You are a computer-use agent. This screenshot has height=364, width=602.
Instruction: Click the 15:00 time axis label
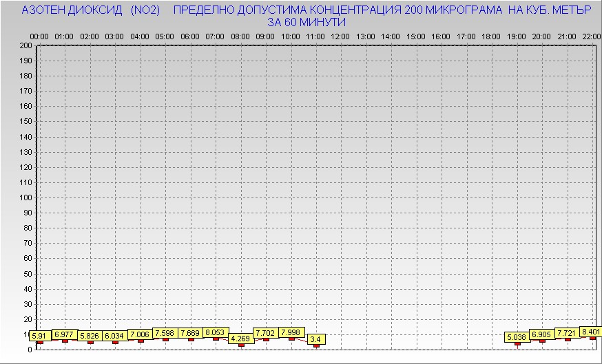(416, 36)
